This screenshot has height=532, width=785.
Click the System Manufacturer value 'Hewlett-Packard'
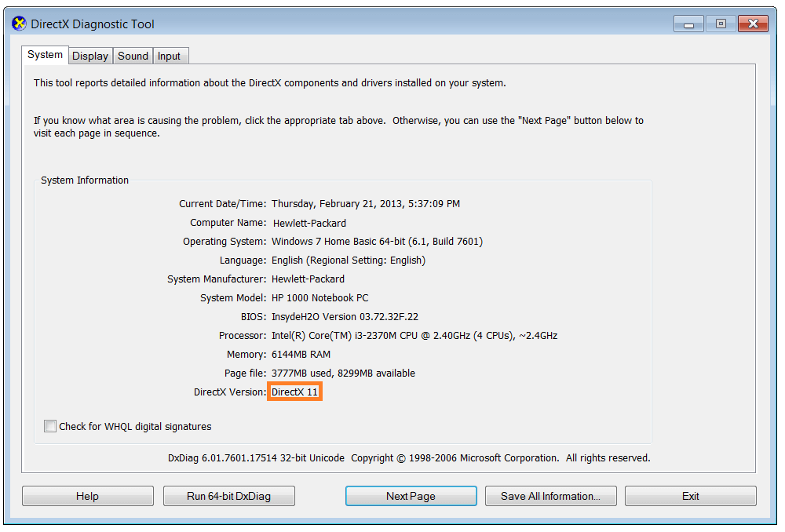pos(308,279)
